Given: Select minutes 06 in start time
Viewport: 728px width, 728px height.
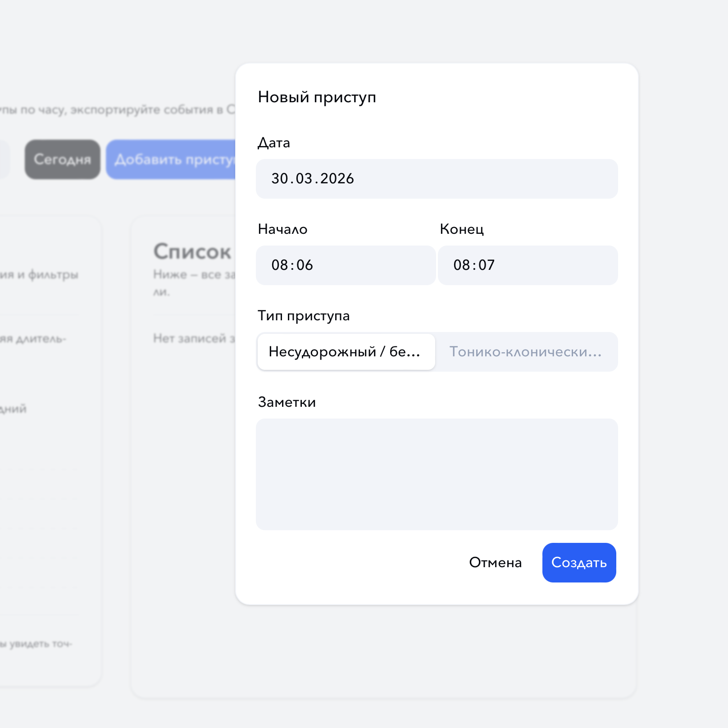Looking at the screenshot, I should pos(305,265).
